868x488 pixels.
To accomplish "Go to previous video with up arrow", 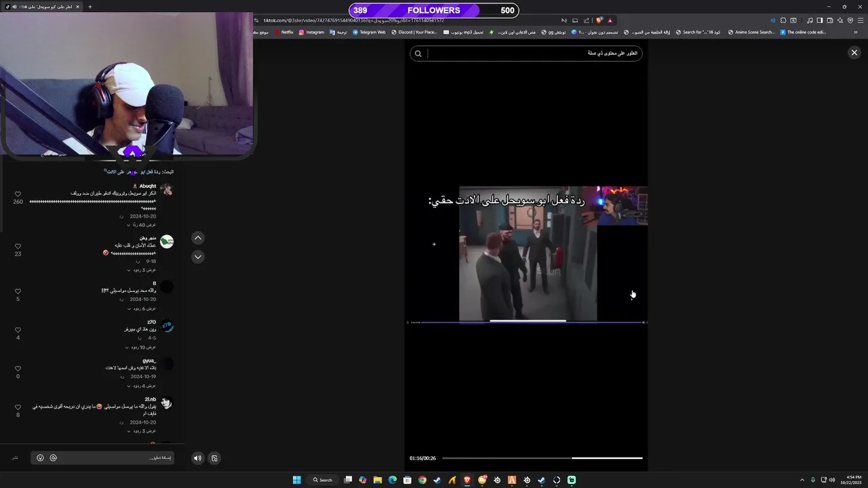I will (197, 238).
